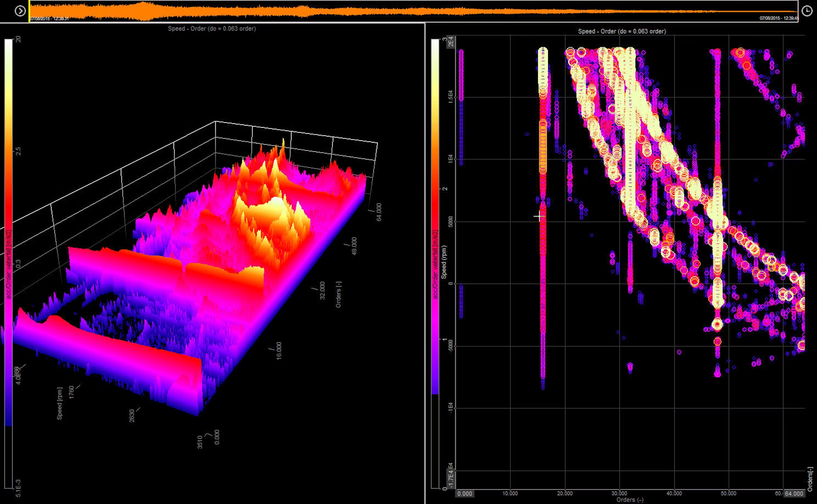Click the Speed [rpm] axis label in the 3D plot
Image resolution: width=817 pixels, height=504 pixels.
60,403
